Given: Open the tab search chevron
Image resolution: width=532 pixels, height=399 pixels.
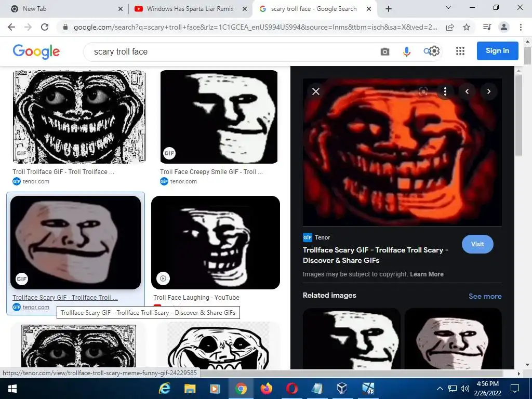Looking at the screenshot, I should (x=448, y=7).
